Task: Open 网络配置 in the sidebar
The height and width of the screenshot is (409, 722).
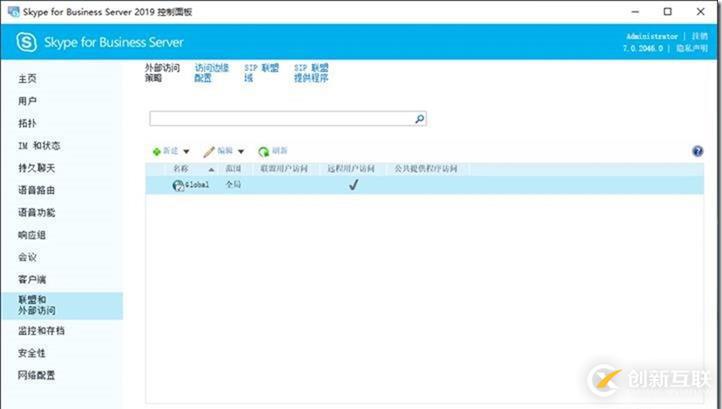Action: coord(36,375)
